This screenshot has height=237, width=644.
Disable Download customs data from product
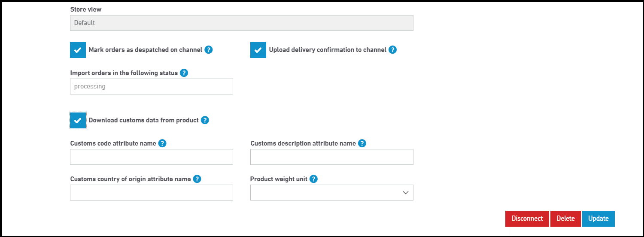coord(78,120)
